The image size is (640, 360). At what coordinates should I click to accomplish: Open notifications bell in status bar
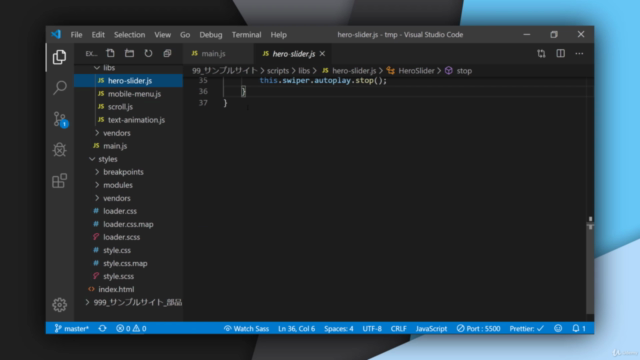tap(579, 328)
